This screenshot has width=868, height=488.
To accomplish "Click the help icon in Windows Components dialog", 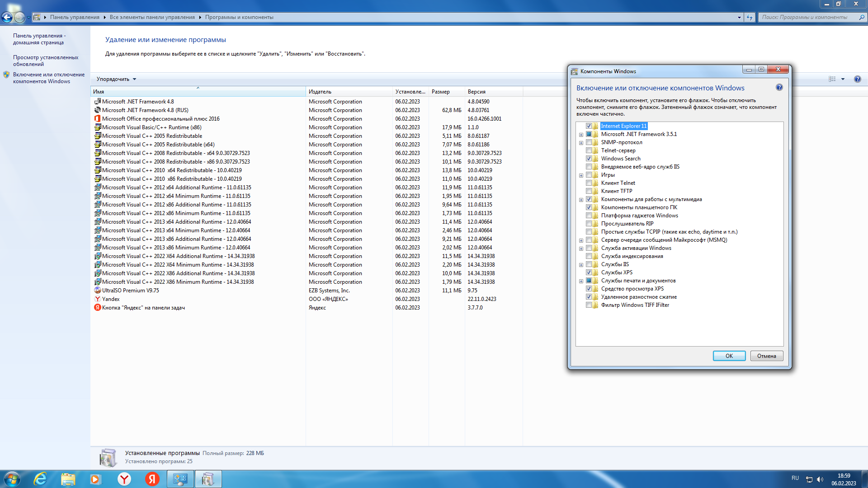I will (x=779, y=88).
